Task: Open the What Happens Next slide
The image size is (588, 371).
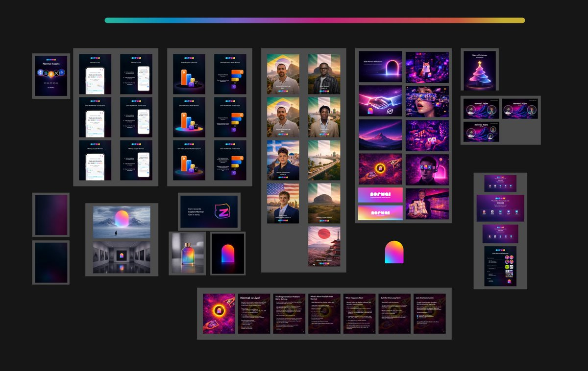Action: point(360,314)
